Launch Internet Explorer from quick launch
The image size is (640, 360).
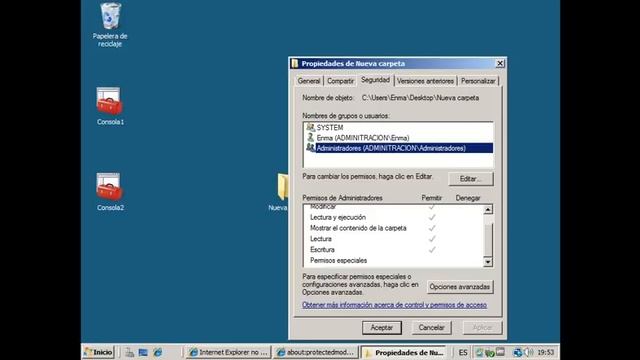click(x=158, y=352)
